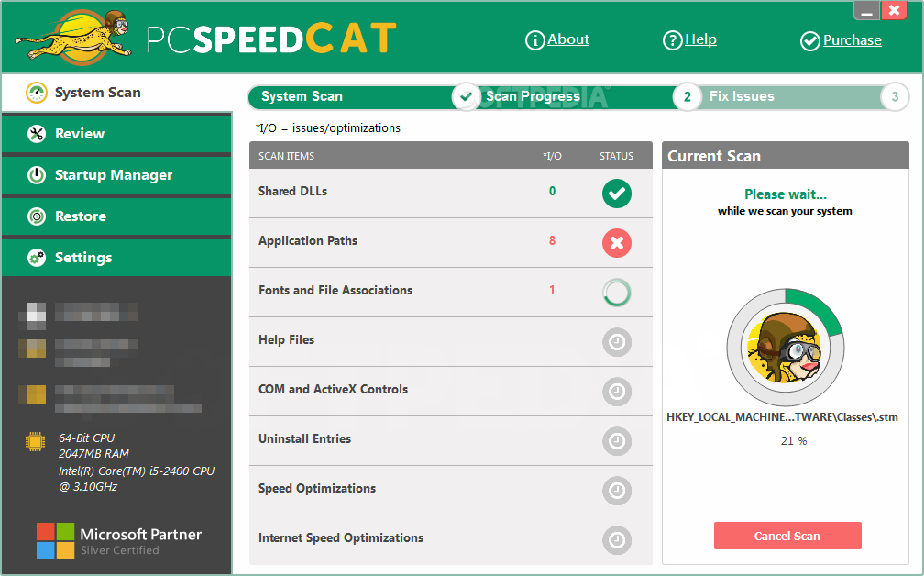Click the Fonts issue count 1
Image resolution: width=924 pixels, height=576 pixels.
pyautogui.click(x=552, y=290)
